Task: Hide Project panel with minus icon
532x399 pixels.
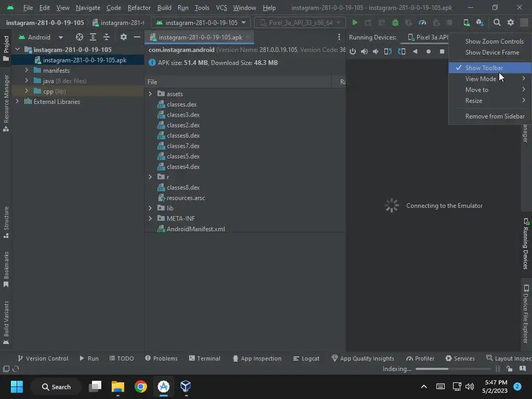Action: (x=137, y=37)
